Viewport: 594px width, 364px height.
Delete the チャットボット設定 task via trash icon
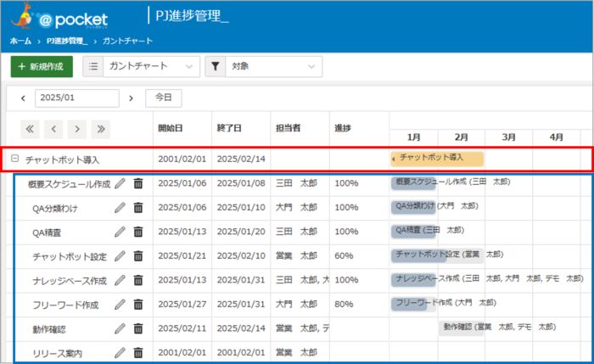[138, 256]
